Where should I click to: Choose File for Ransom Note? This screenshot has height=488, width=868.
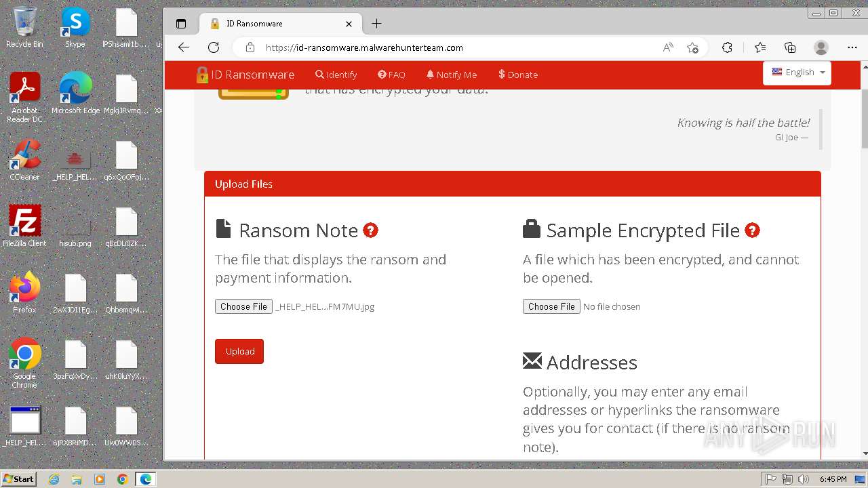[243, 306]
